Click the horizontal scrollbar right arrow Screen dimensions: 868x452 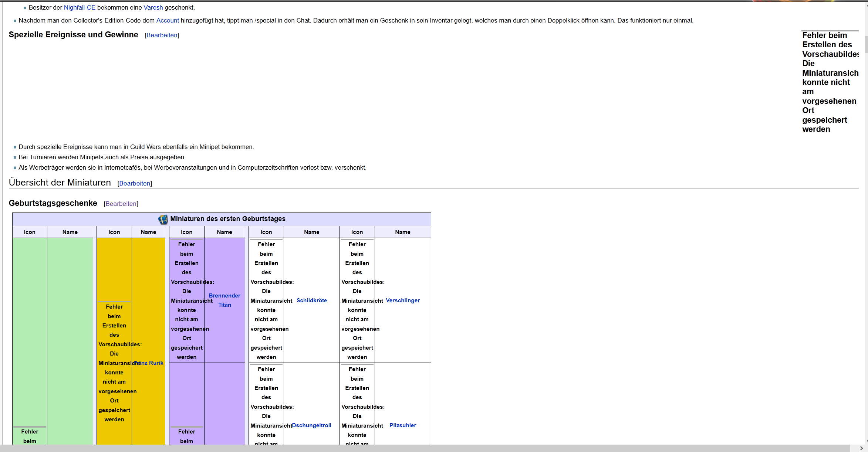(x=861, y=448)
